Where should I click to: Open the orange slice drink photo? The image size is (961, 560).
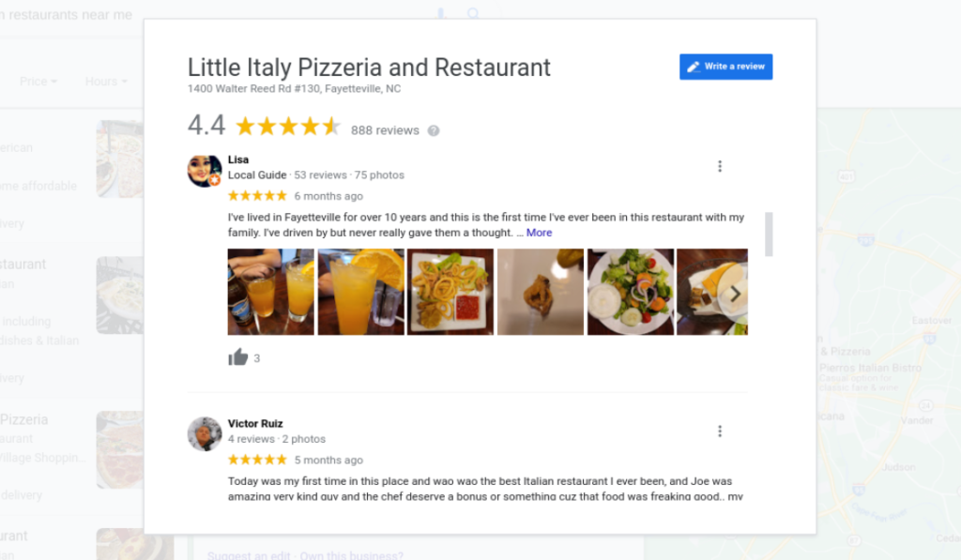[x=361, y=292]
